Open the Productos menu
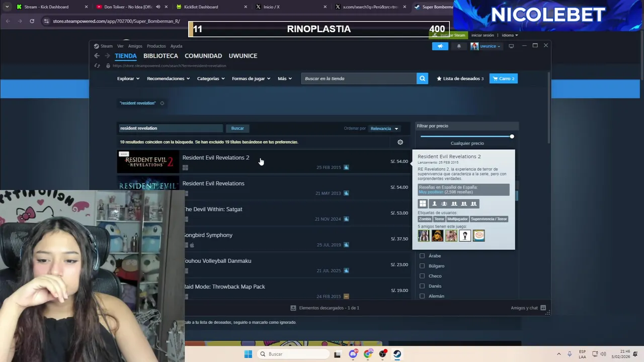Image resolution: width=644 pixels, height=362 pixels. click(156, 46)
